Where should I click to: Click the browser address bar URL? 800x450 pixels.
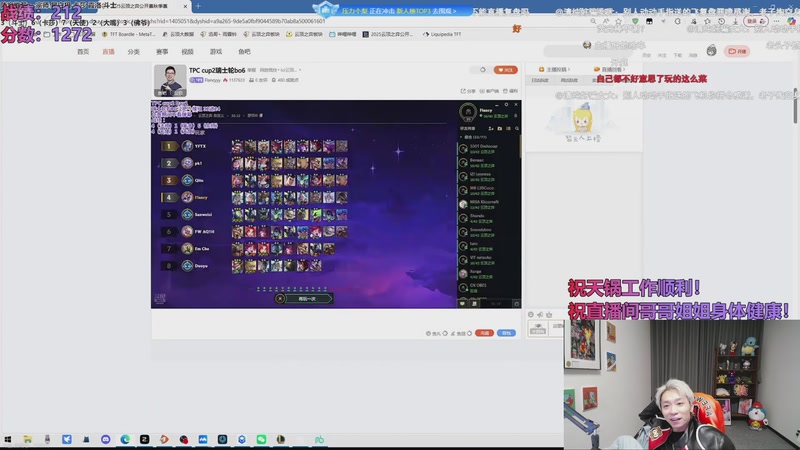[238, 21]
